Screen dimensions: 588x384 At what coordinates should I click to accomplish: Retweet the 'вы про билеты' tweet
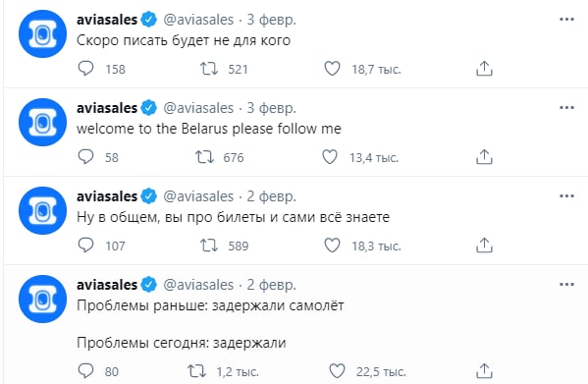pyautogui.click(x=208, y=246)
